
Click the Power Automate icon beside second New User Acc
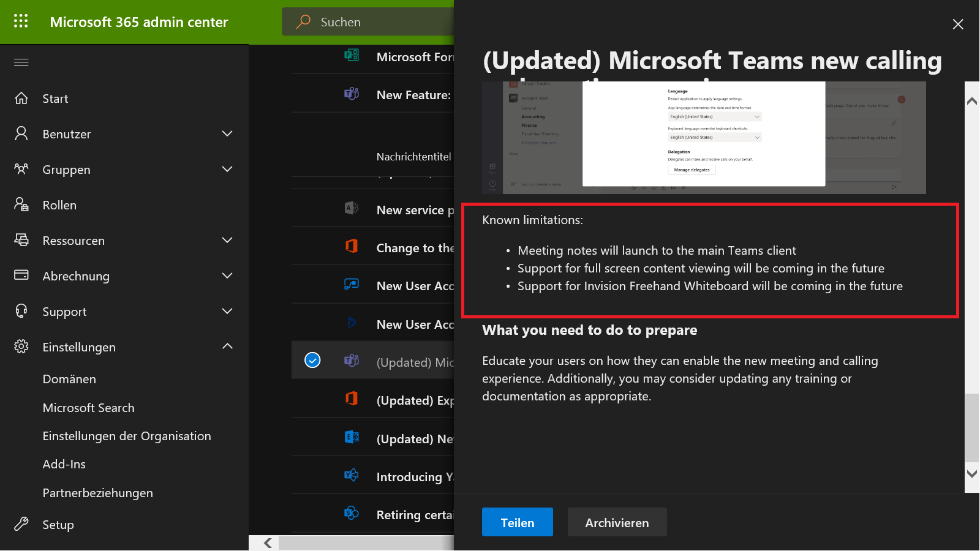[x=352, y=322]
